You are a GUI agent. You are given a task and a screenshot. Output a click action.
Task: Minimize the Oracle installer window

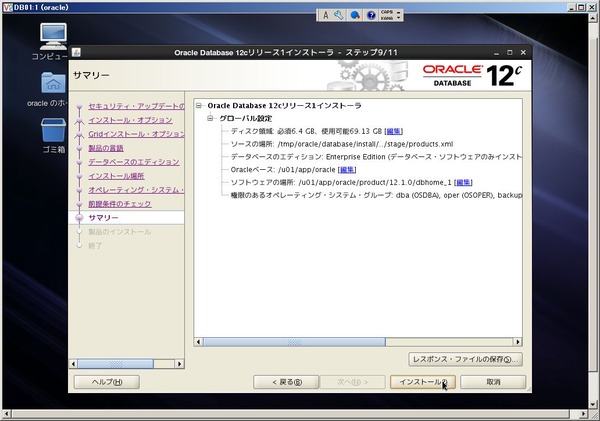point(496,52)
